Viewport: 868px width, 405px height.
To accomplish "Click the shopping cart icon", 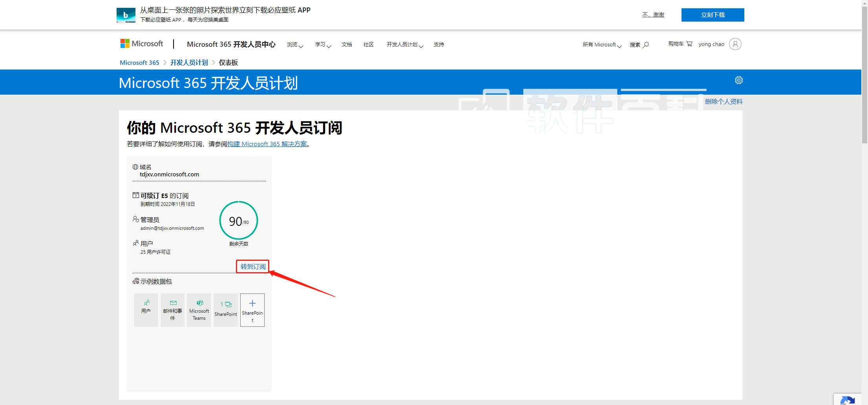I will pyautogui.click(x=689, y=44).
